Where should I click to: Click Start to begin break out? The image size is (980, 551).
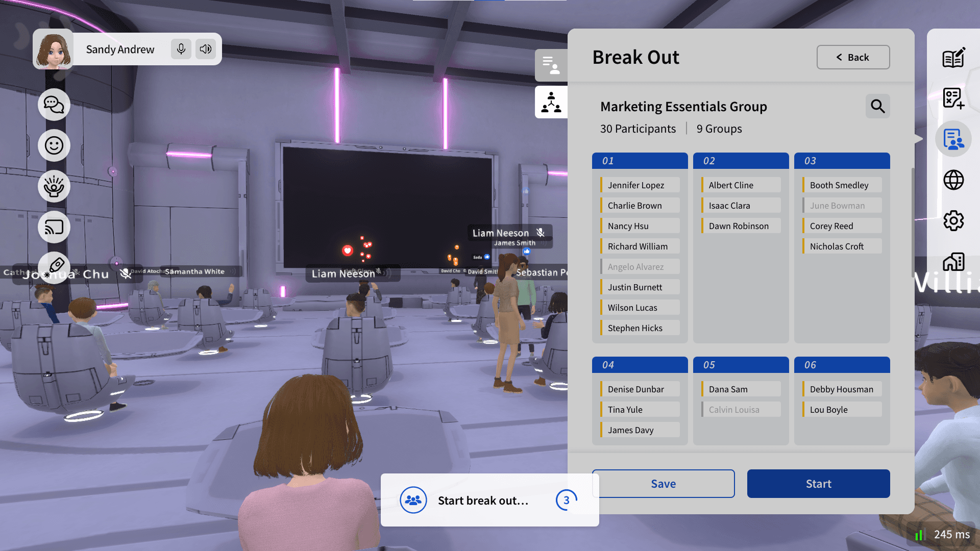click(818, 484)
